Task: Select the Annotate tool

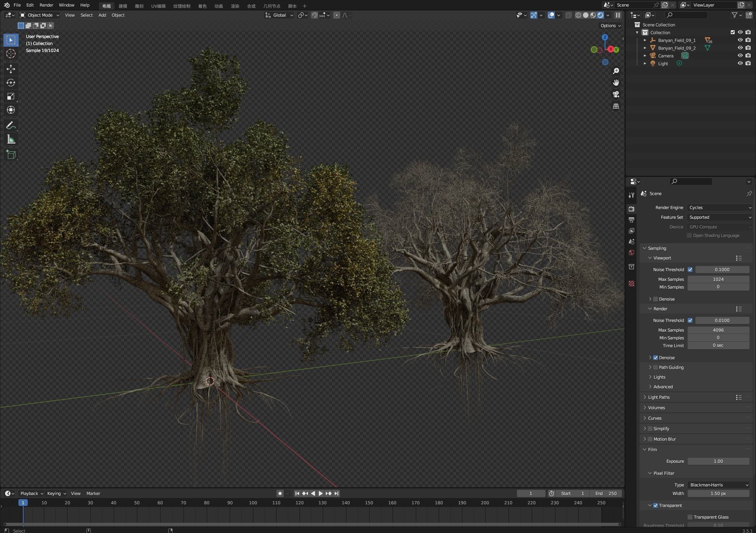Action: pos(11,125)
